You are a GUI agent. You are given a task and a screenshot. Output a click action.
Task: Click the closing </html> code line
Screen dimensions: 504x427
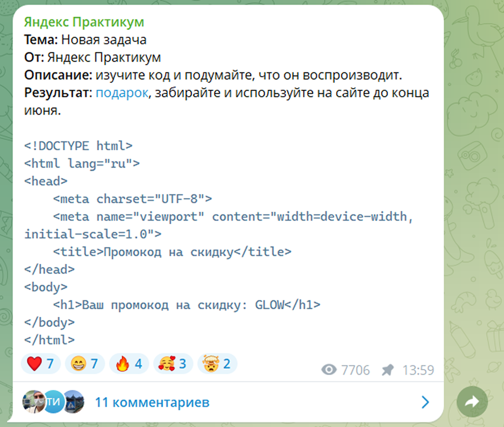tap(50, 340)
